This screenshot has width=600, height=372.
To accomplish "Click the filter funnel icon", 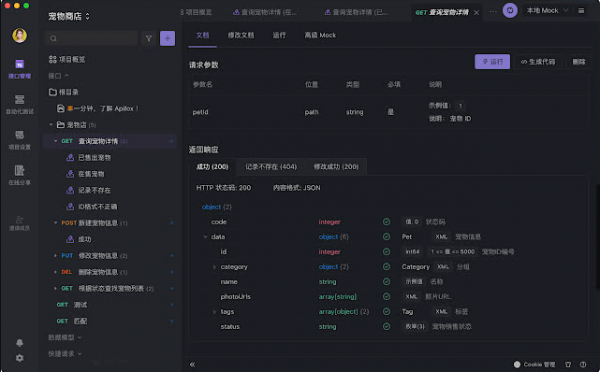I will tap(149, 38).
